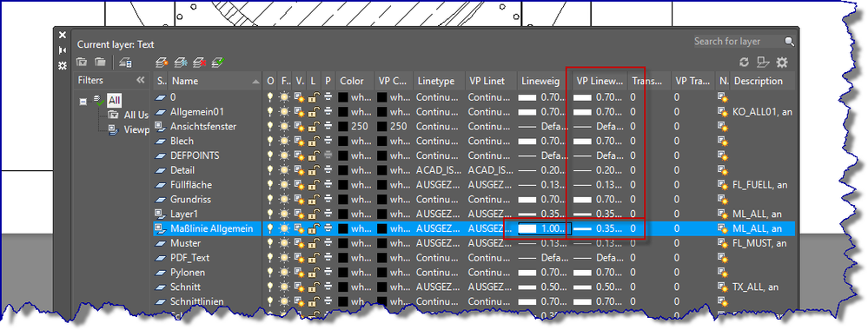Freeze the Detail layer via sun icon
The height and width of the screenshot is (330, 868).
[284, 170]
